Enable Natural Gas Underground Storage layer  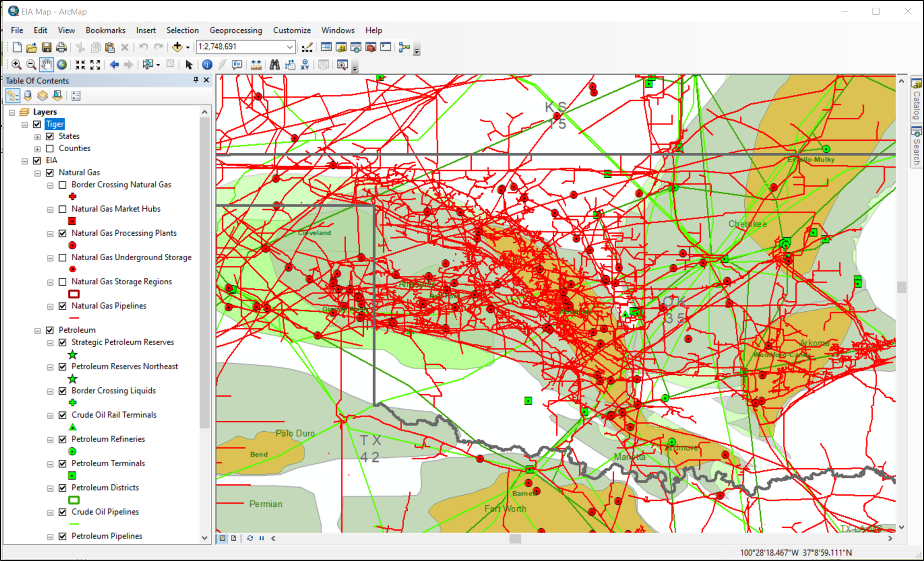[63, 258]
